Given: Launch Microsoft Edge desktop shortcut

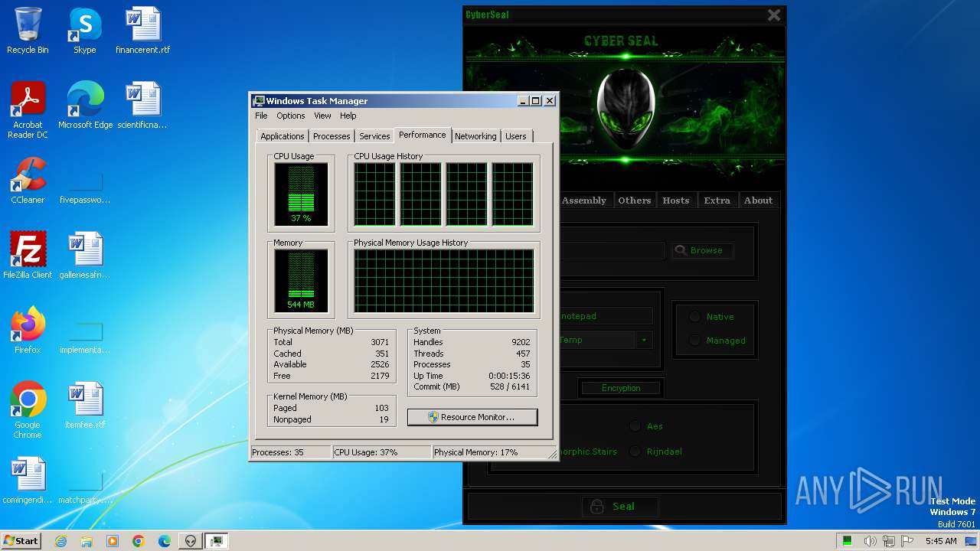Looking at the screenshot, I should [x=85, y=106].
